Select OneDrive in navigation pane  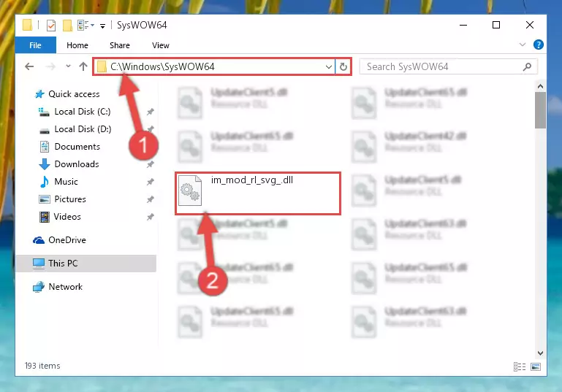coord(67,240)
